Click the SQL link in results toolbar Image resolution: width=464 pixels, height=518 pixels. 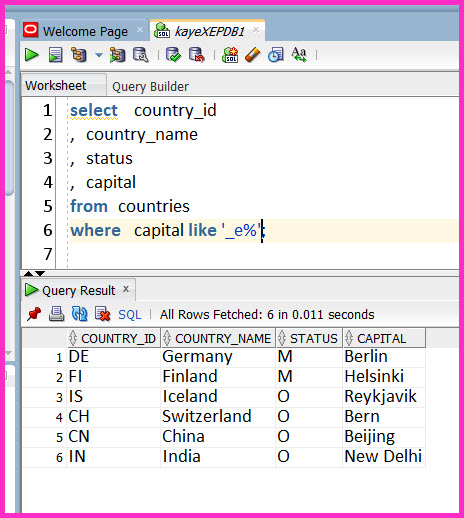(130, 315)
